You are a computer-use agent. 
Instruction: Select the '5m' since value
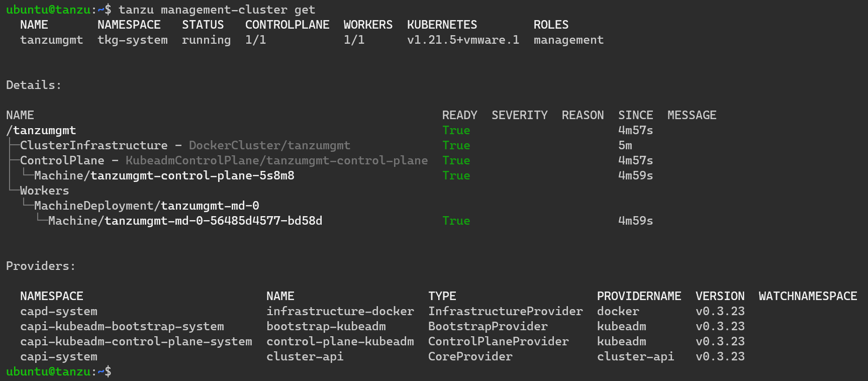pyautogui.click(x=625, y=145)
